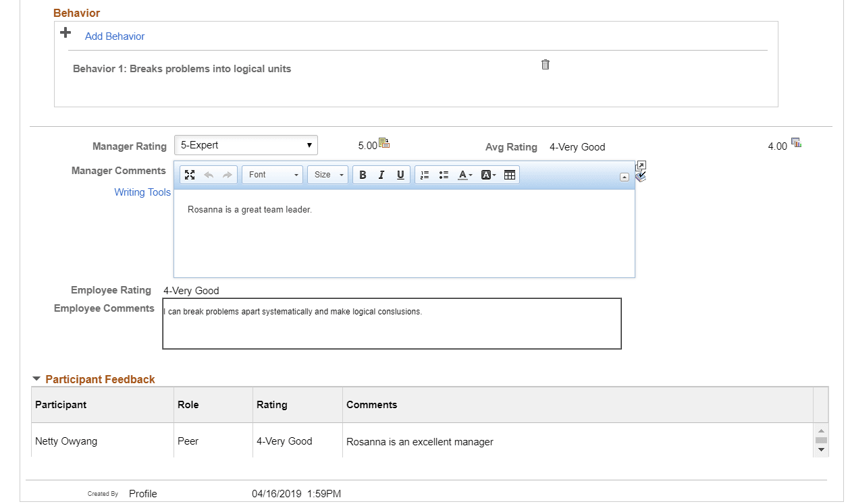Maximize the Manager Comments editor to fullscreen

point(190,174)
